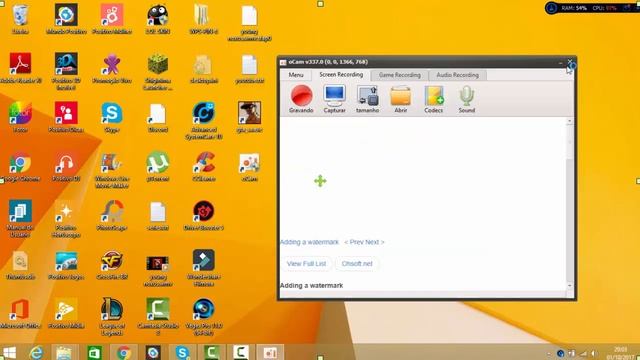Select the Recycle Bin desktop icon
This screenshot has width=640, height=360.
coord(20,19)
